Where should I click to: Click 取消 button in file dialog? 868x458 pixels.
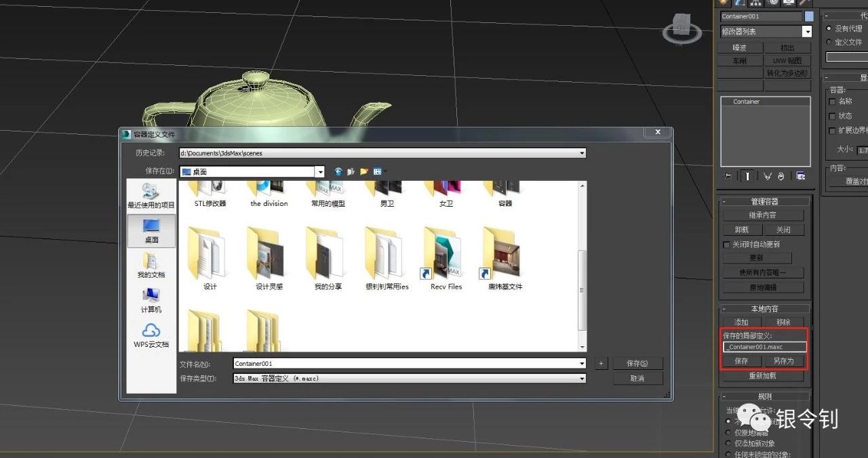pyautogui.click(x=637, y=379)
